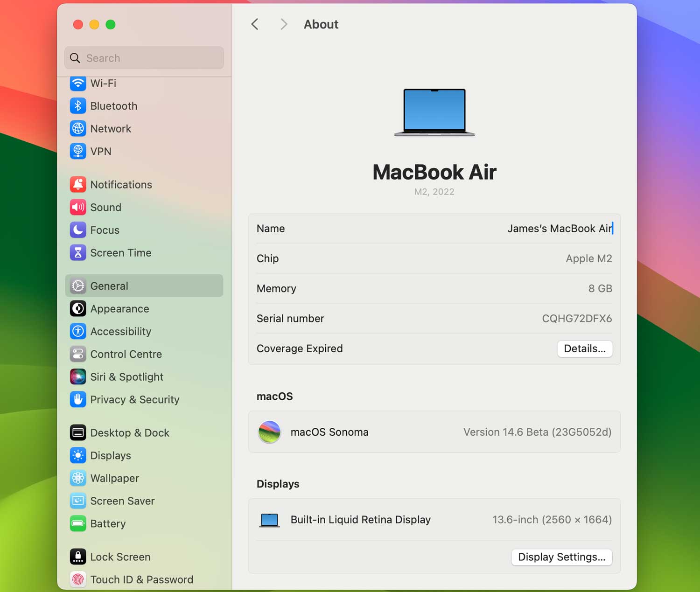This screenshot has height=592, width=700.
Task: Open Sound settings
Action: [x=106, y=208]
